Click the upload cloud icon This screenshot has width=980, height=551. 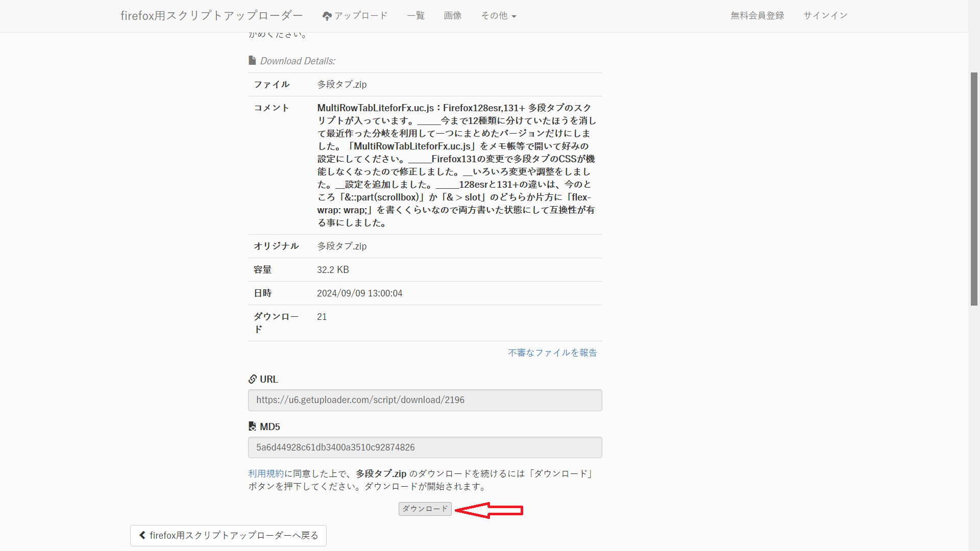click(327, 16)
